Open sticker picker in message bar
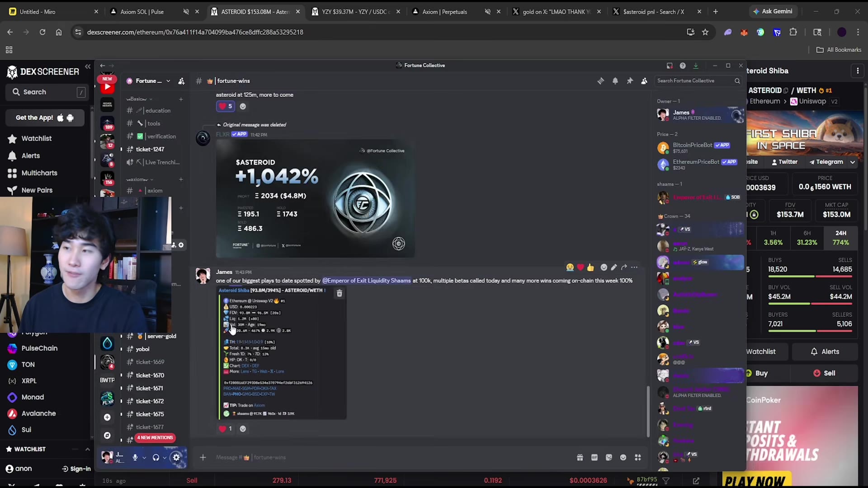Viewport: 868px width, 488px height. [x=609, y=458]
